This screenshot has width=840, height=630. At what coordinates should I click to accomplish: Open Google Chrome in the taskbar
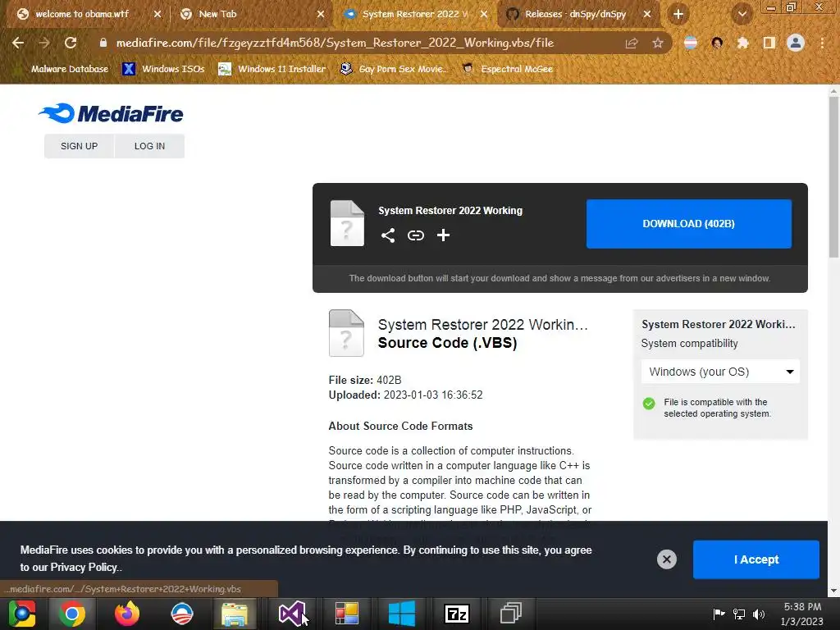(72, 613)
